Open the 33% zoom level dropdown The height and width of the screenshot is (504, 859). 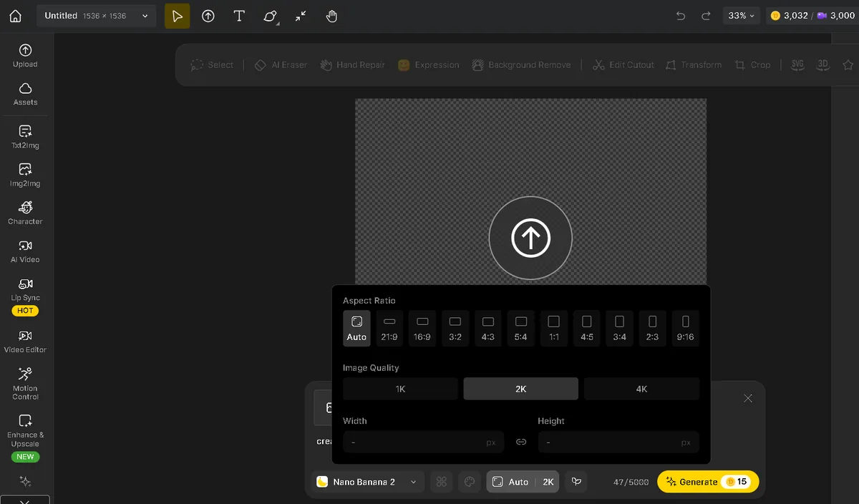[x=741, y=16]
